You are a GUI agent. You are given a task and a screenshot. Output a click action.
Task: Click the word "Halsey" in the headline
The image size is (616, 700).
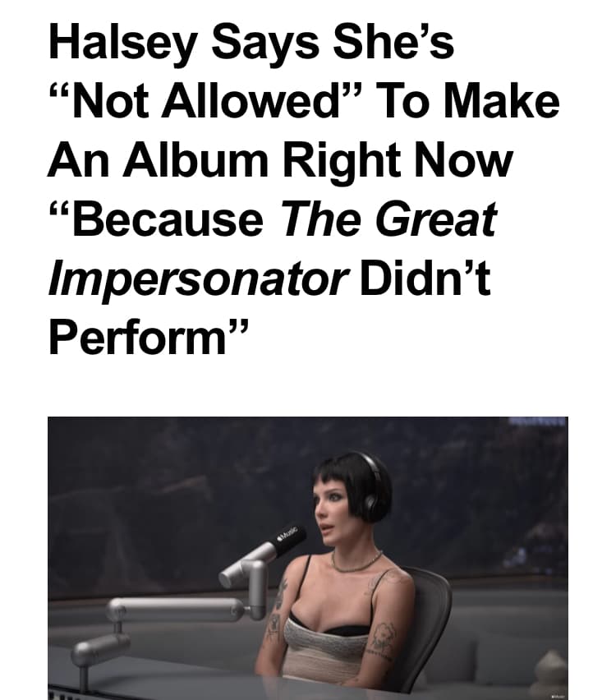122,43
